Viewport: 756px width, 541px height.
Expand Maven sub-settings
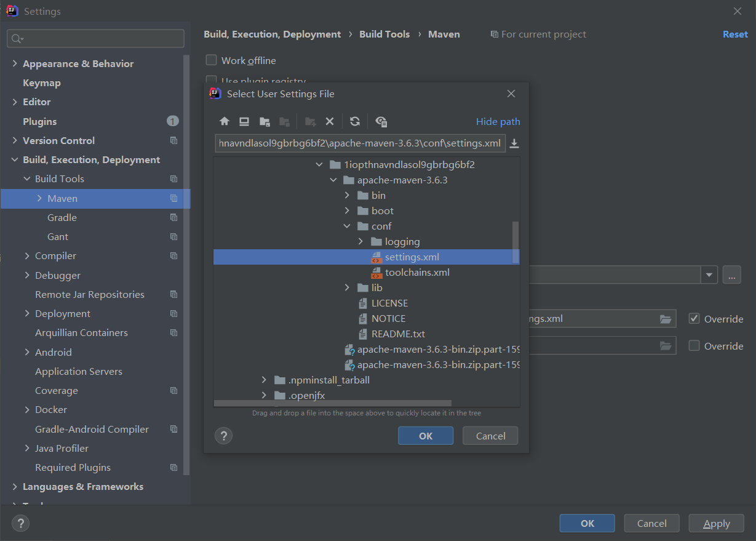click(39, 198)
